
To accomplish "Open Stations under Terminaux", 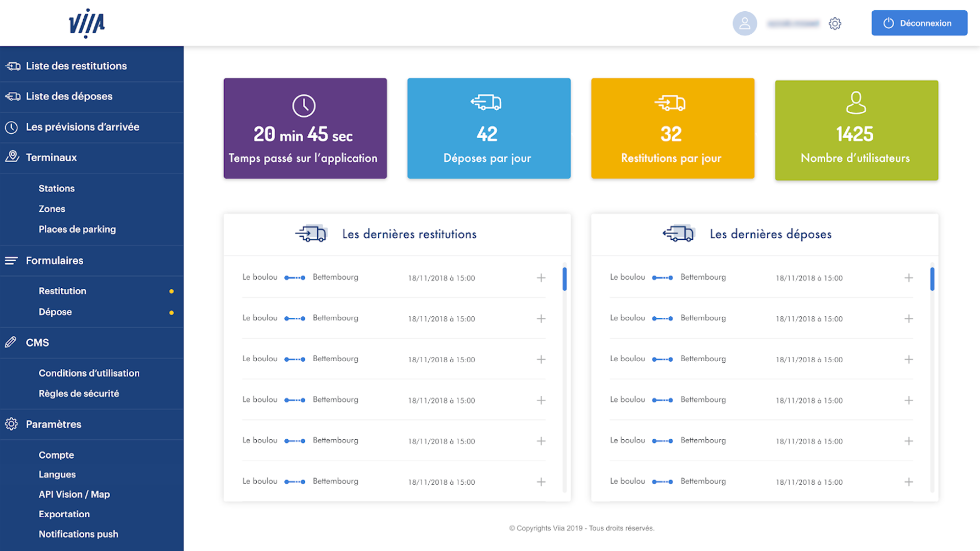I will (57, 188).
